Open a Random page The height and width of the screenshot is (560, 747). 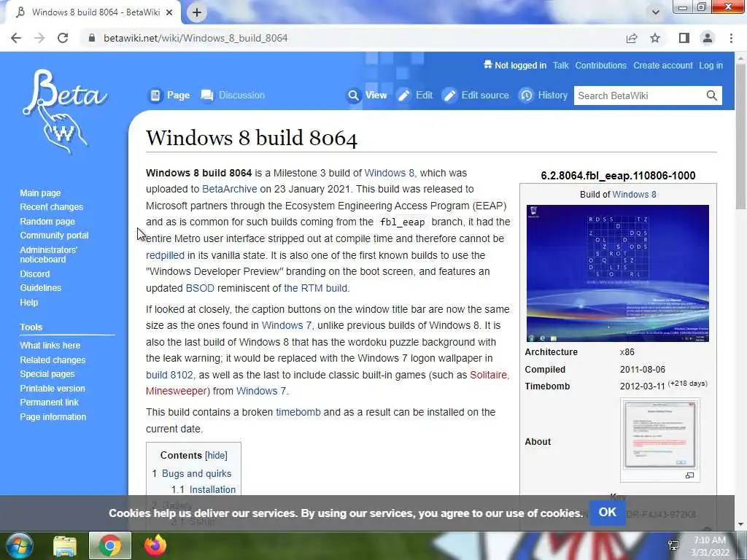(47, 221)
